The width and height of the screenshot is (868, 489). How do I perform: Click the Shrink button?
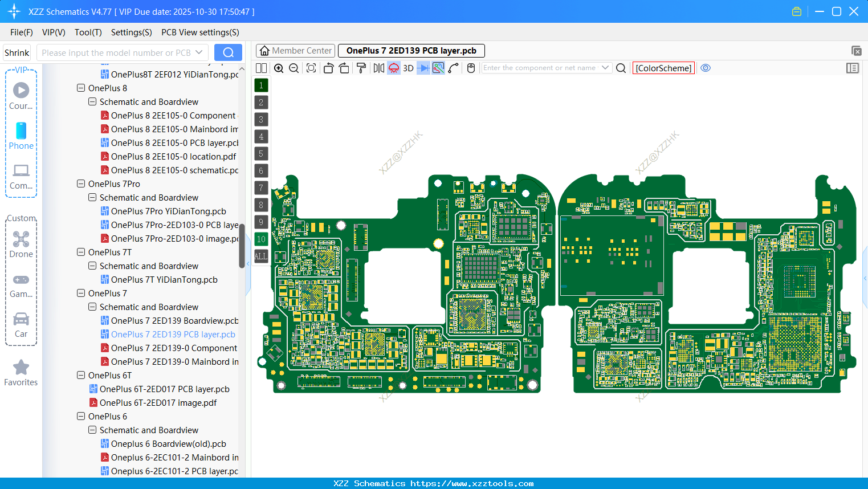coord(17,52)
